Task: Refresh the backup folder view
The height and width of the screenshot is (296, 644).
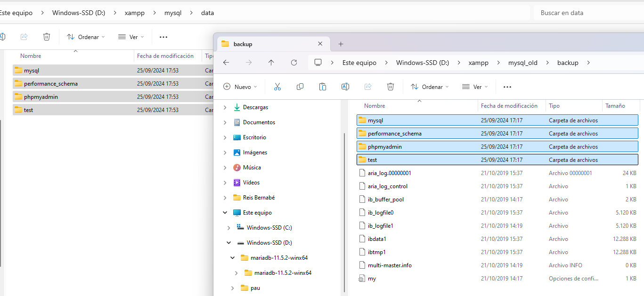Action: 294,63
